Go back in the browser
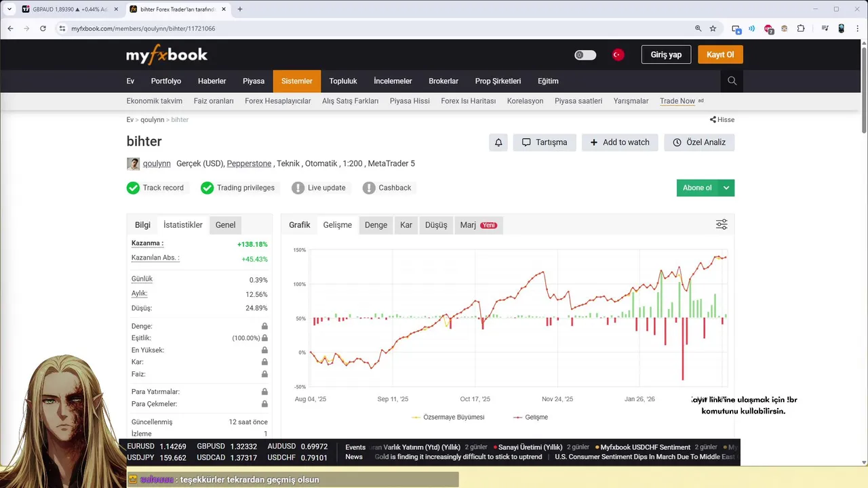 pos(10,28)
